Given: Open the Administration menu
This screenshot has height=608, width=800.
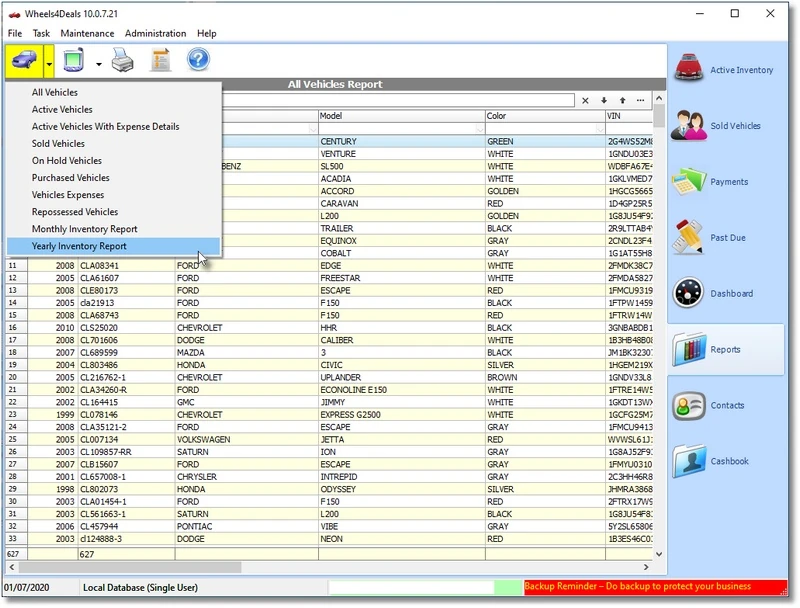Looking at the screenshot, I should pyautogui.click(x=155, y=33).
